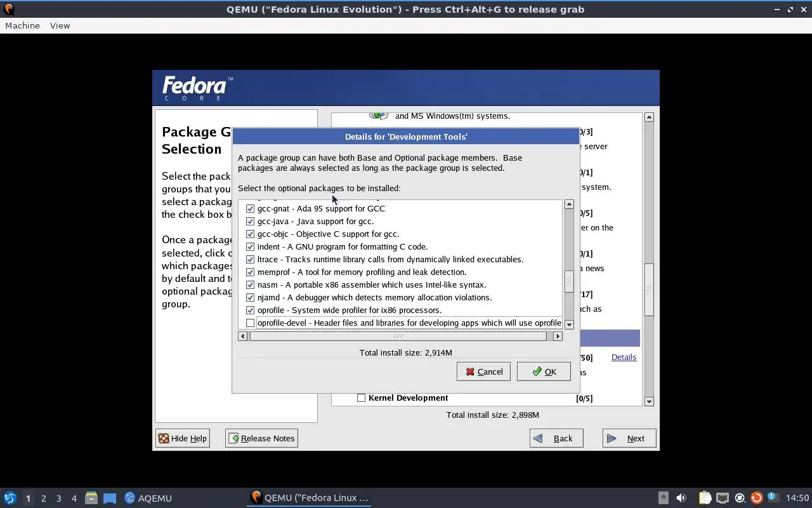The width and height of the screenshot is (812, 508).
Task: Uncheck the indent package checkbox
Action: (250, 246)
